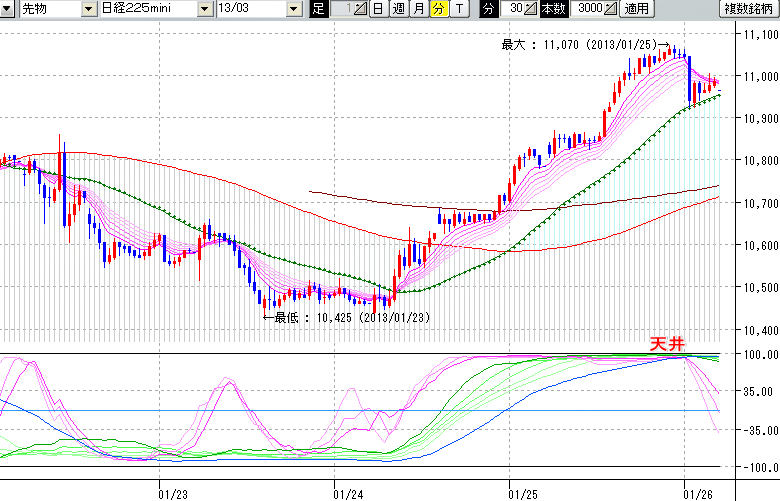780x501 pixels.
Task: Adjust the minutes spinner next to 30
Action: point(531,9)
